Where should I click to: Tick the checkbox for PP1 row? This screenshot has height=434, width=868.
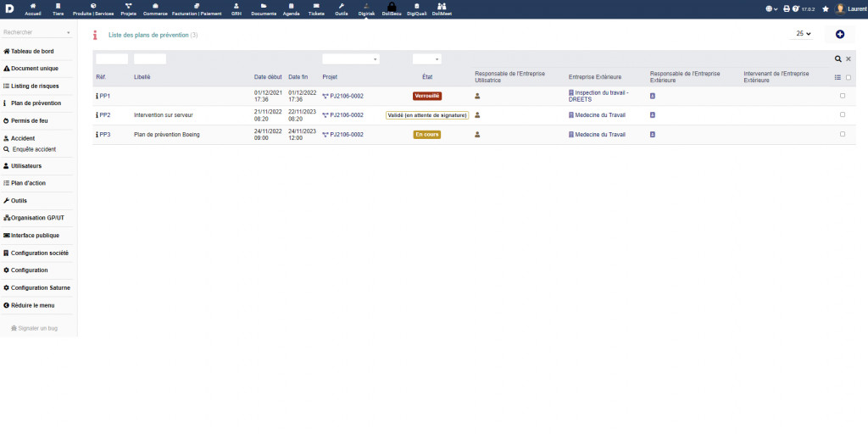[843, 96]
